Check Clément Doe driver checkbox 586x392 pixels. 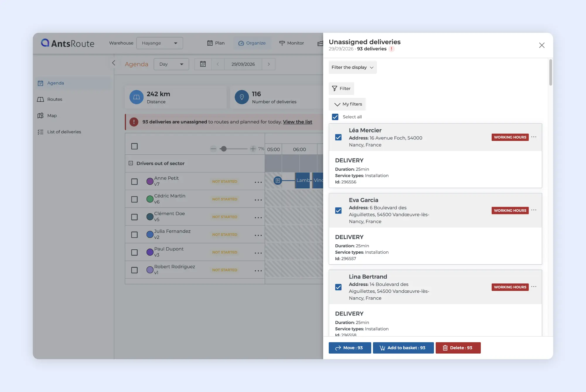tap(134, 217)
